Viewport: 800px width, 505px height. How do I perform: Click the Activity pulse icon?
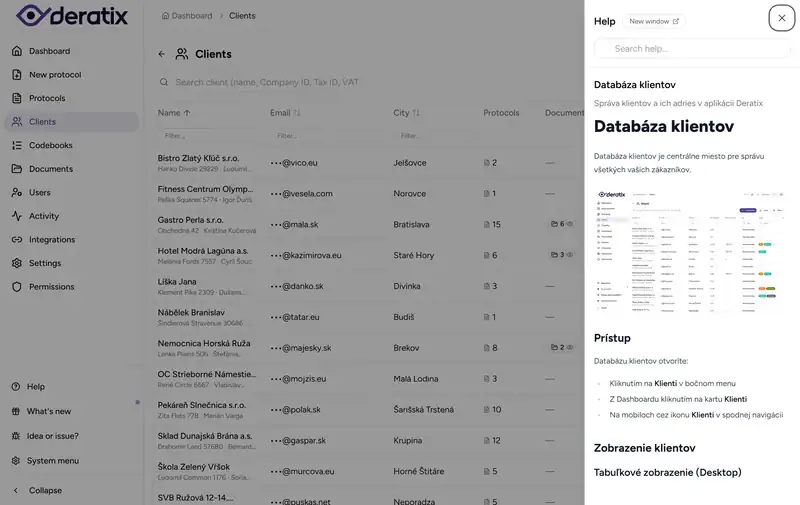(x=17, y=216)
